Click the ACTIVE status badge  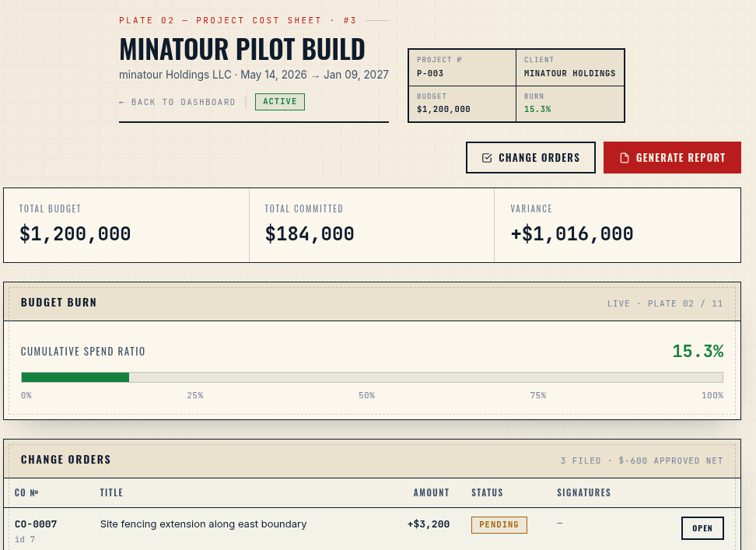280,102
